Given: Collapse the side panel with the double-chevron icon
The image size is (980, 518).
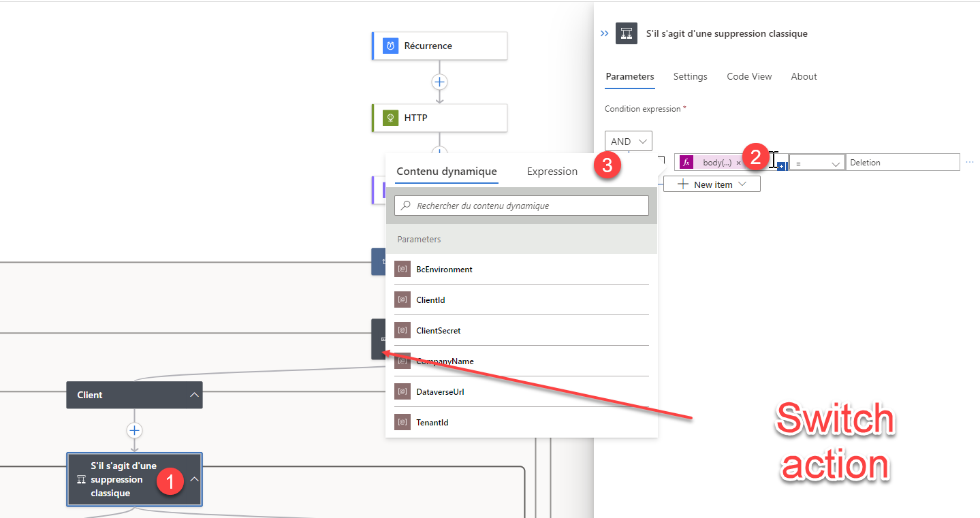Looking at the screenshot, I should 604,33.
